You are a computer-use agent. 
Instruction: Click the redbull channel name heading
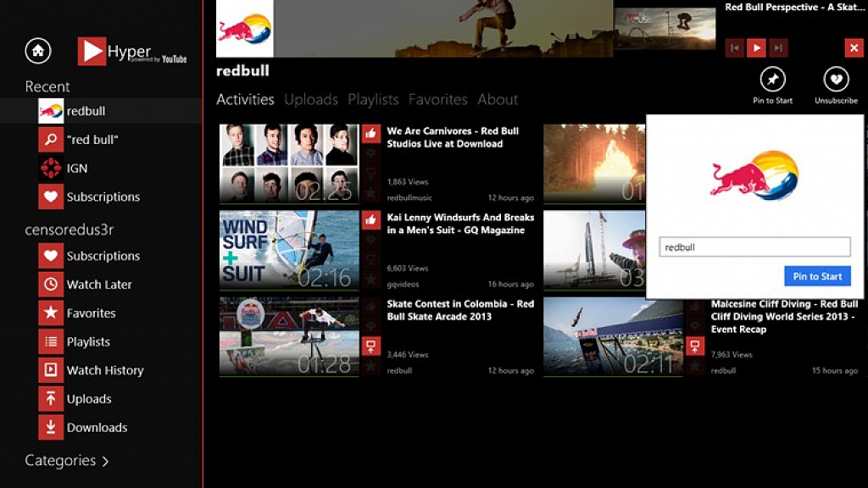click(x=242, y=71)
